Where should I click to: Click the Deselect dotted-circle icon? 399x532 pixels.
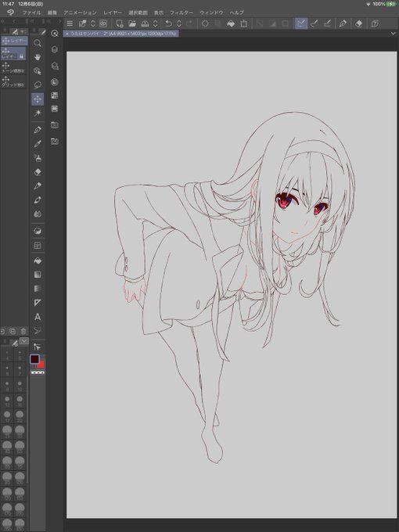coord(205,23)
